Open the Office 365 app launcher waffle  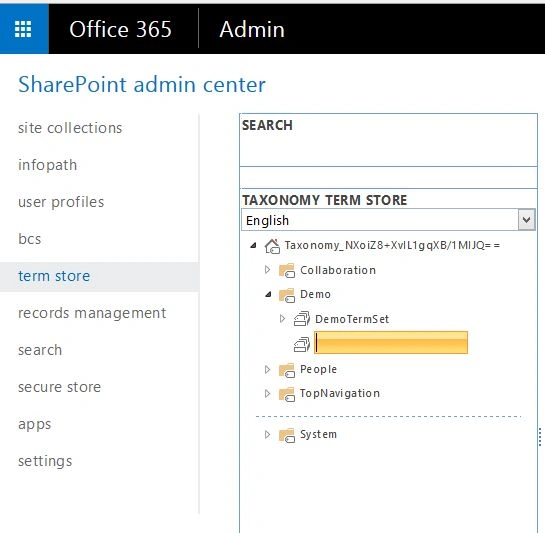click(x=23, y=29)
